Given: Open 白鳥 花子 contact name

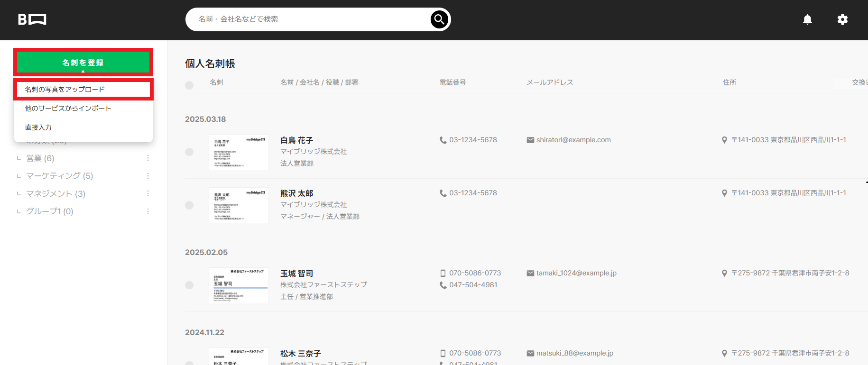Looking at the screenshot, I should (x=296, y=140).
